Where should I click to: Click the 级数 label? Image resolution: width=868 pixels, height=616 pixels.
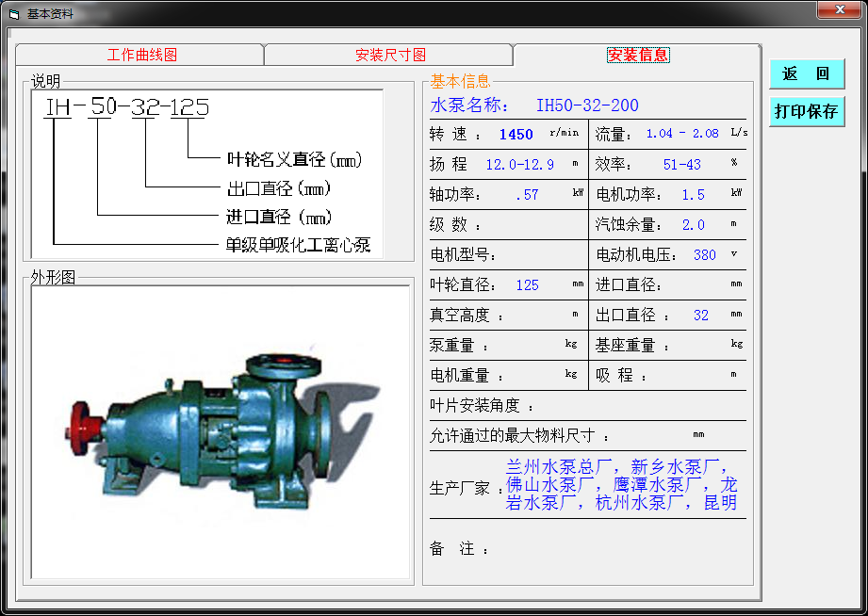click(455, 225)
